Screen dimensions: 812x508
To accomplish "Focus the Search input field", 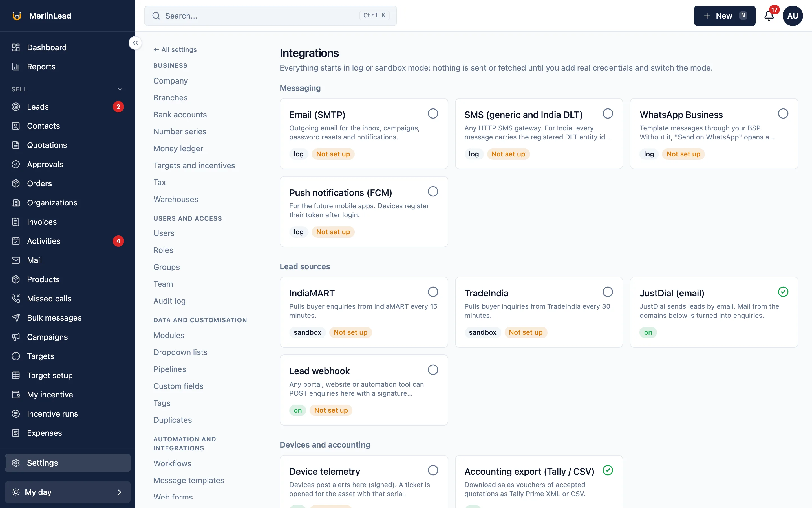I will coord(270,16).
